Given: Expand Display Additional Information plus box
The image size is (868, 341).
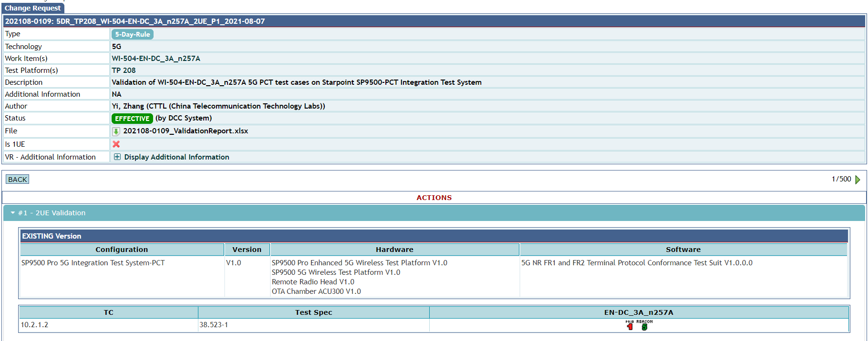Looking at the screenshot, I should click(x=117, y=157).
